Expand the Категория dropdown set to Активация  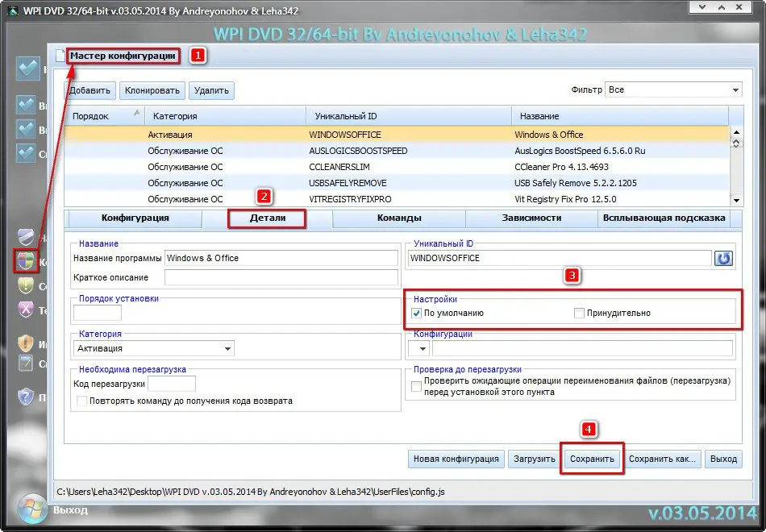point(153,348)
